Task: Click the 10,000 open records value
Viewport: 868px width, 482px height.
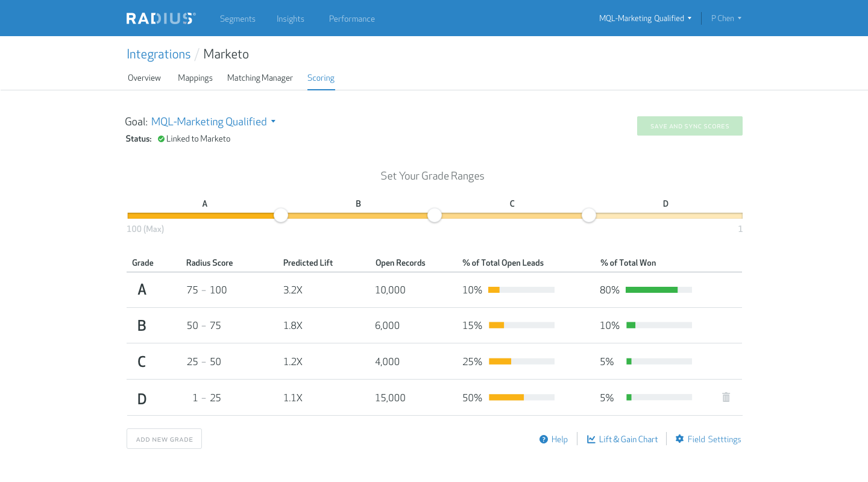Action: tap(390, 290)
